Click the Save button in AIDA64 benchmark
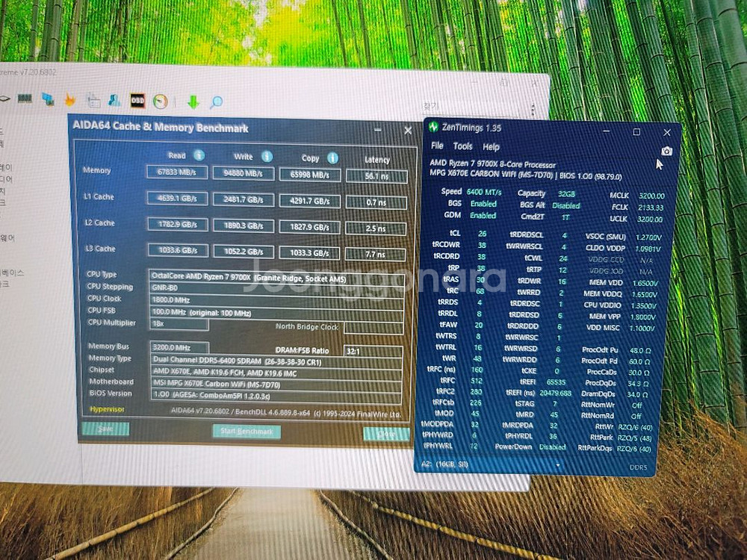The image size is (747, 560). pyautogui.click(x=105, y=429)
